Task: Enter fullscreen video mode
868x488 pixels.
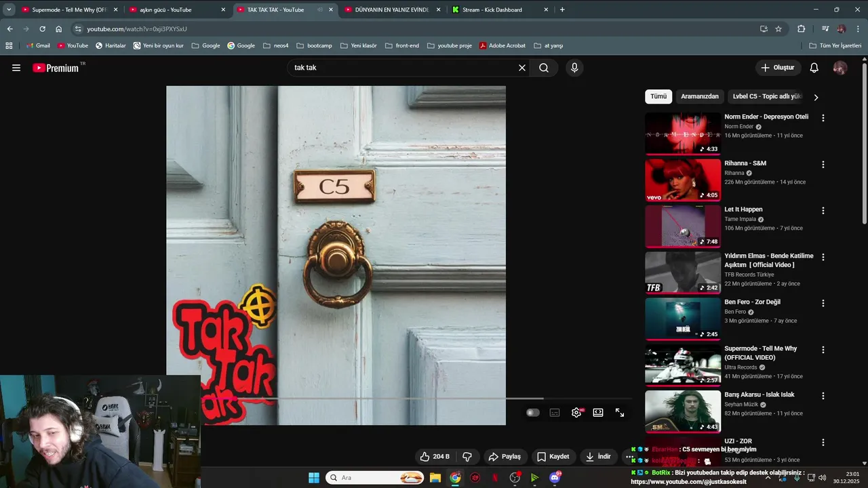Action: 620,412
